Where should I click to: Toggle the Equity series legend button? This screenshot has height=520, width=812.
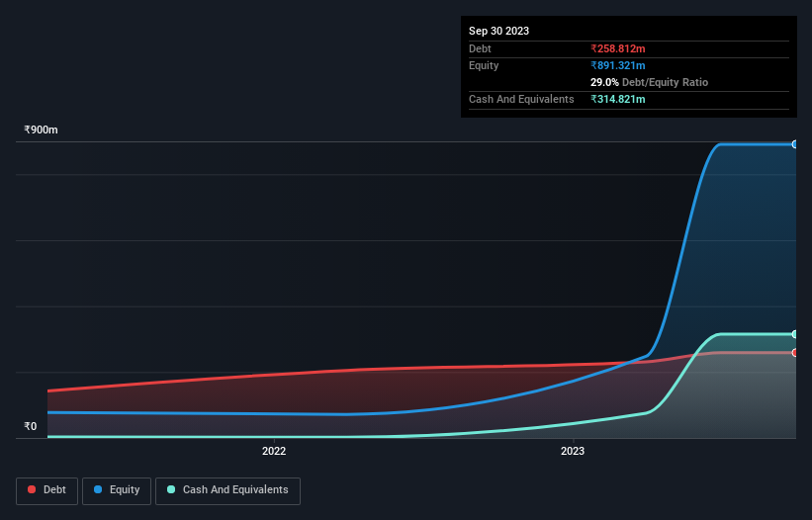point(117,490)
